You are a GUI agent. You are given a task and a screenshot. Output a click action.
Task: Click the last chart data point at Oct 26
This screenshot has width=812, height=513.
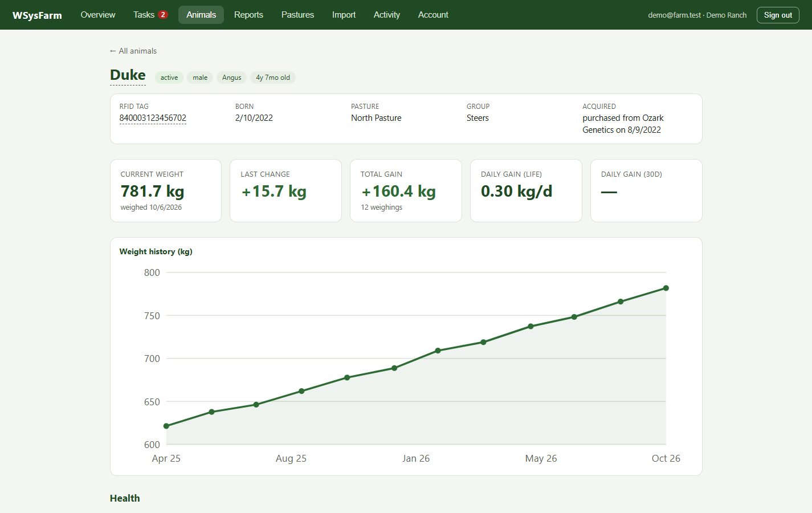666,288
